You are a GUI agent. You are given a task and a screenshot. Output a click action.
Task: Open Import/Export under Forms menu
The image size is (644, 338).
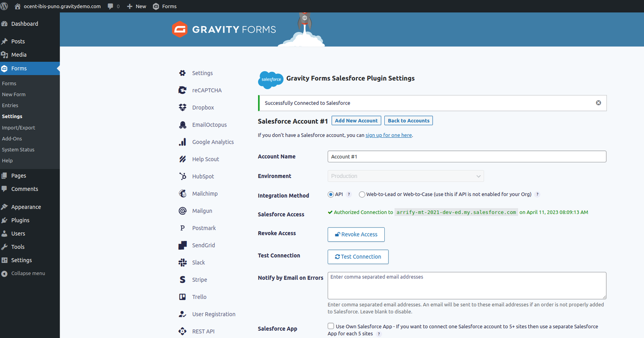(19, 128)
